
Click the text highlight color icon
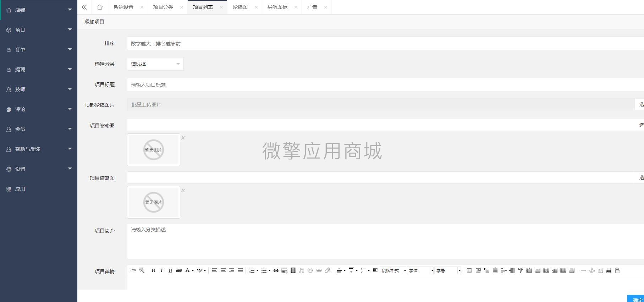(x=199, y=270)
